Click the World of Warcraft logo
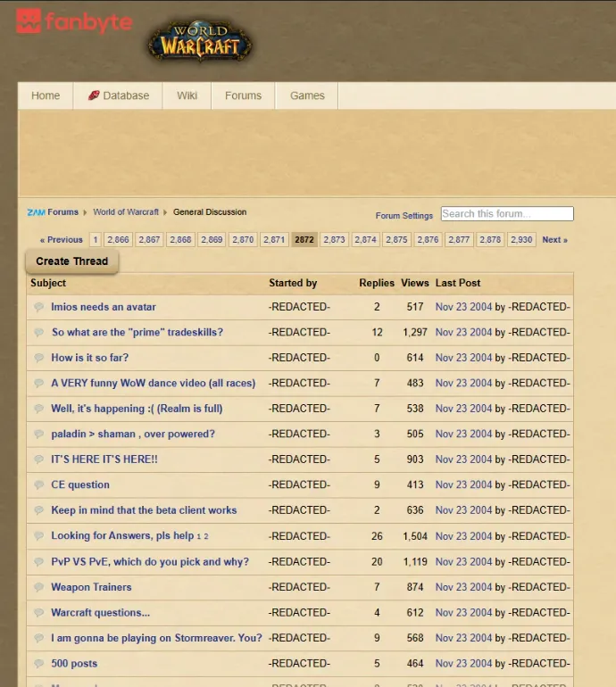Image resolution: width=616 pixels, height=687 pixels. click(199, 42)
